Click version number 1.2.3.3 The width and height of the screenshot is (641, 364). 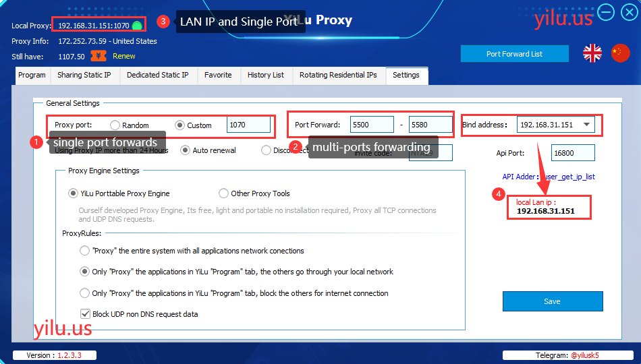(x=69, y=355)
